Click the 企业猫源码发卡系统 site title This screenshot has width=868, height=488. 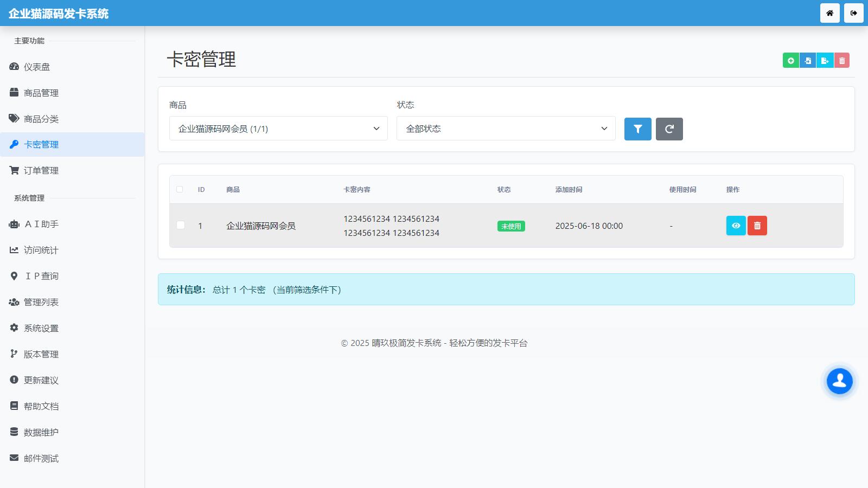pos(59,14)
